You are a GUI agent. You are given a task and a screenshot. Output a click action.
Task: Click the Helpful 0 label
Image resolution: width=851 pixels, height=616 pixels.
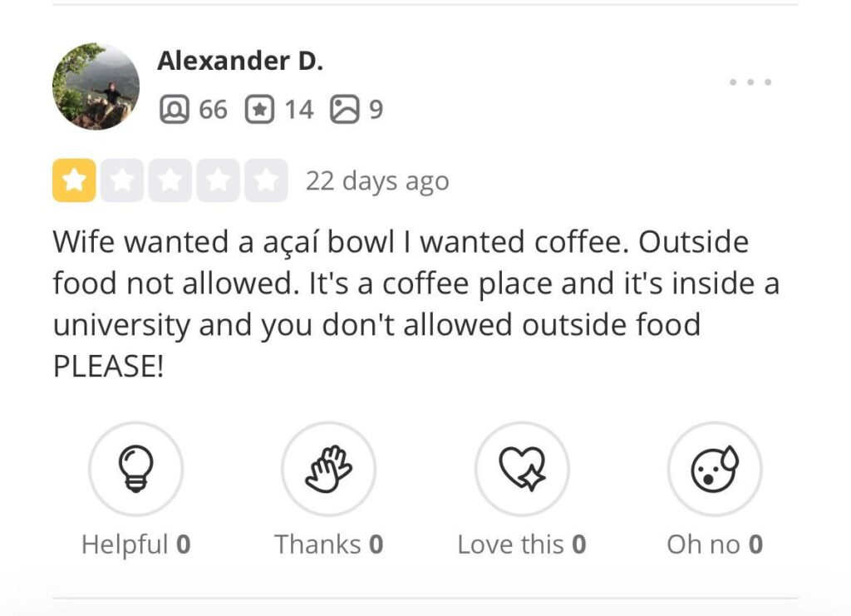click(135, 544)
